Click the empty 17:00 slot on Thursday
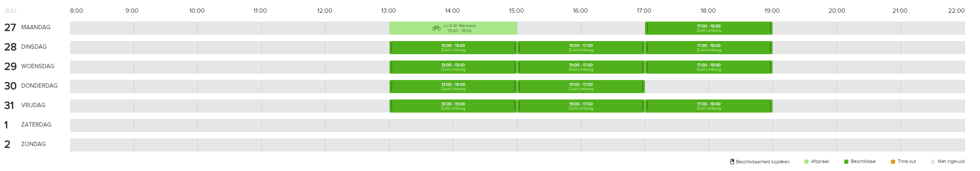The width and height of the screenshot is (980, 171). (x=677, y=87)
